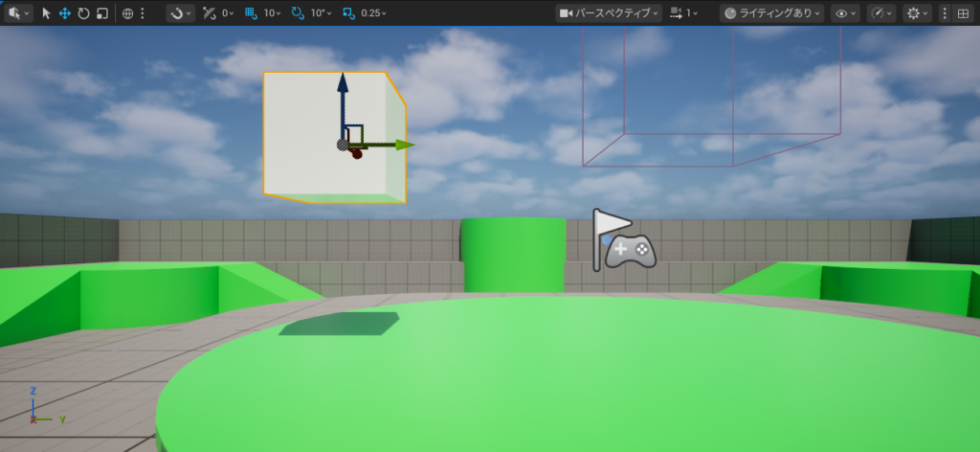Click the green Y-axis gizmo arrow
980x452 pixels.
(404, 145)
